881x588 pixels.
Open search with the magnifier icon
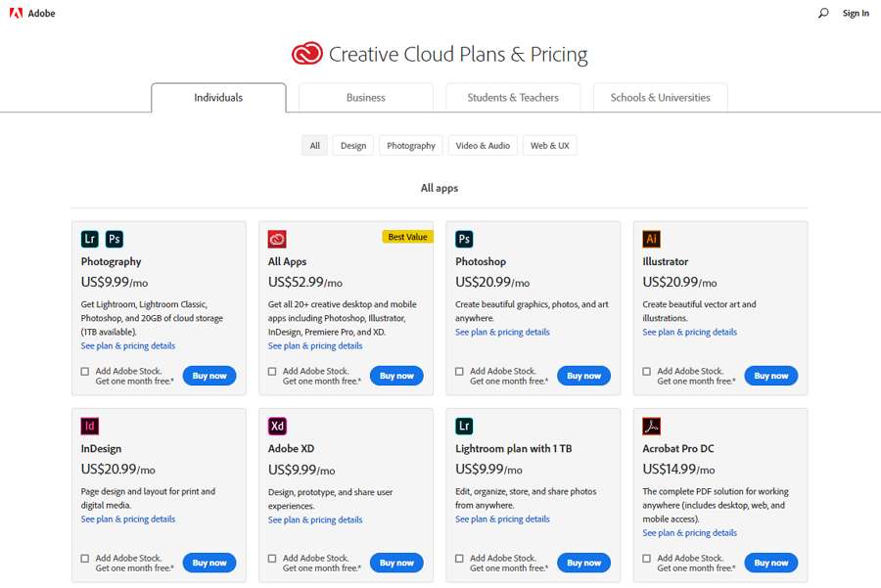point(823,13)
